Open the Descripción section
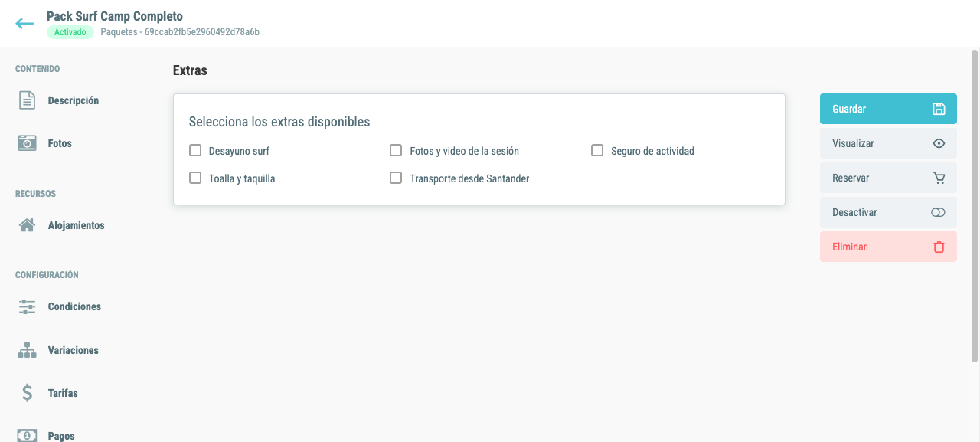980x442 pixels. [73, 100]
